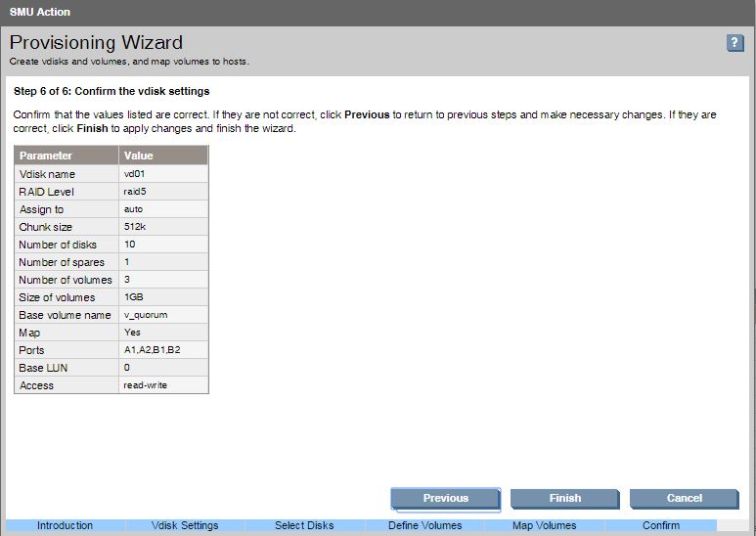The height and width of the screenshot is (536, 756).
Task: Select the 512k chunk size value
Action: [135, 227]
